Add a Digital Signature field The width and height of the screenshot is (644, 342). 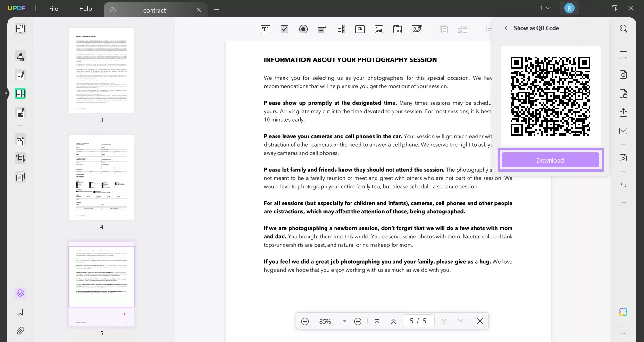coord(417,29)
